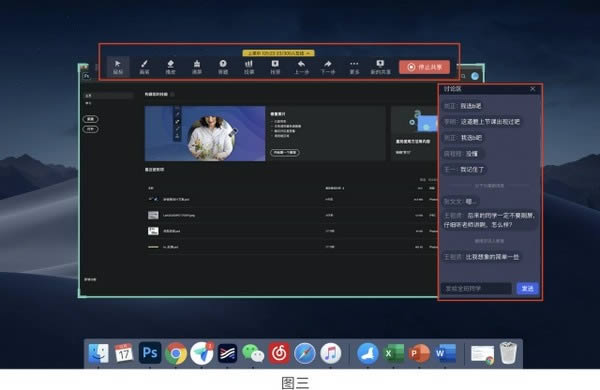Select the mouse pointer tool in sharing toolbar

tap(118, 67)
